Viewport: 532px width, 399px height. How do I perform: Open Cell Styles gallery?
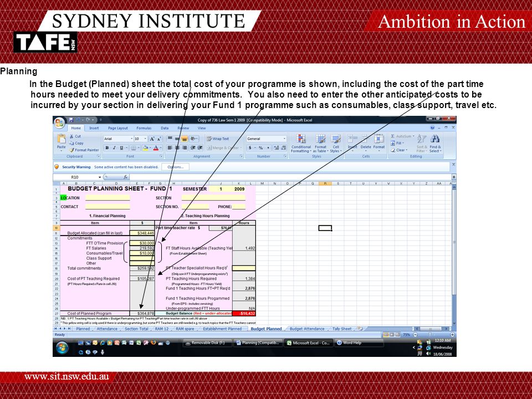click(336, 143)
